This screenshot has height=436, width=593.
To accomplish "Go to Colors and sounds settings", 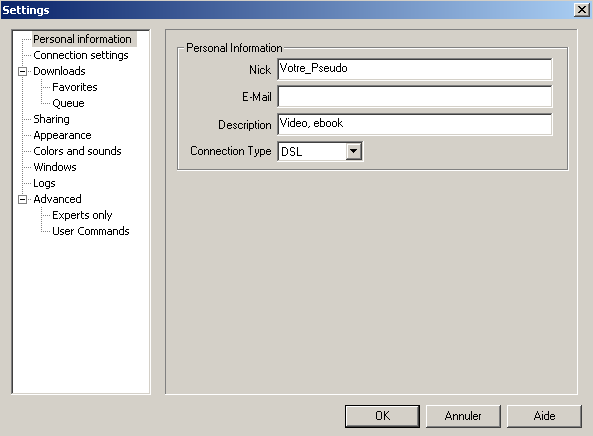I will (77, 151).
